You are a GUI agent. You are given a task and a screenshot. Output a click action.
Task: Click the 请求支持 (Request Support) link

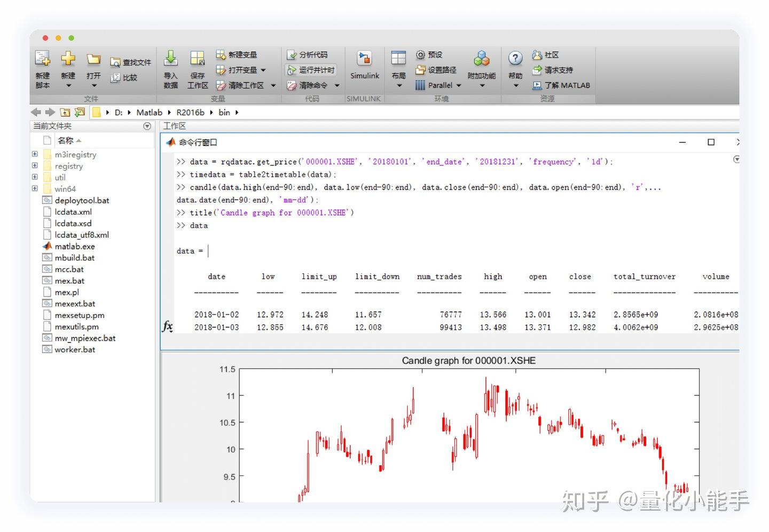553,69
